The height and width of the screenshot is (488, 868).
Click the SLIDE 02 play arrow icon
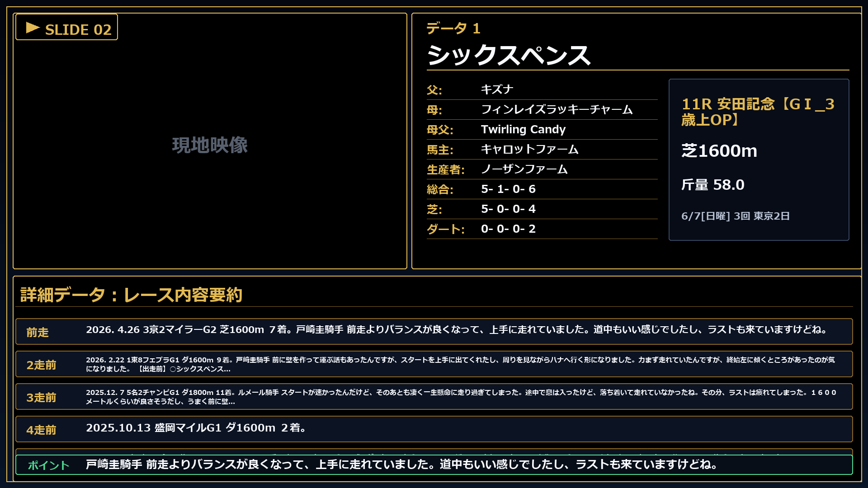coord(33,28)
